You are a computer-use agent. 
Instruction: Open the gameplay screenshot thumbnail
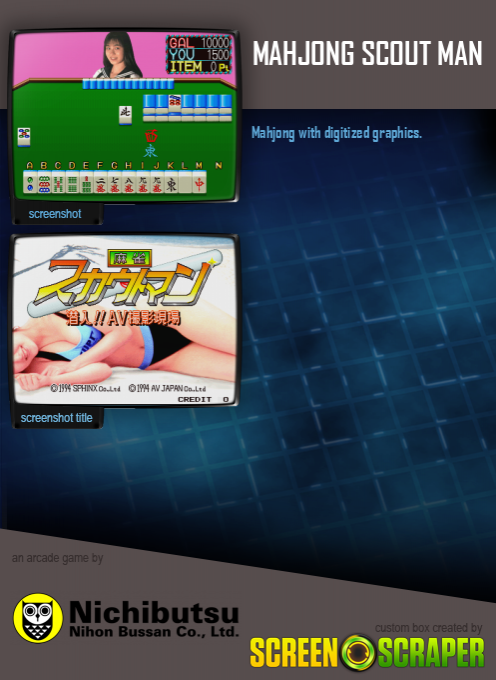coord(125,115)
